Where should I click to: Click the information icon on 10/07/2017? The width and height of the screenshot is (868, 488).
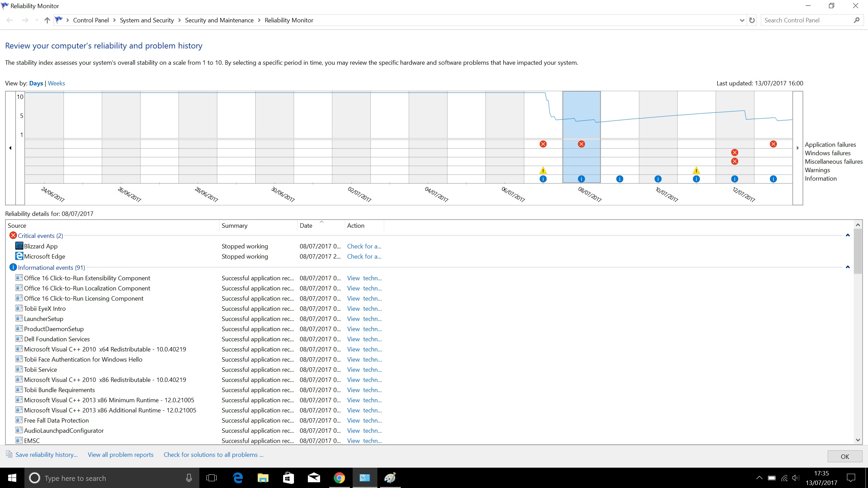[658, 179]
